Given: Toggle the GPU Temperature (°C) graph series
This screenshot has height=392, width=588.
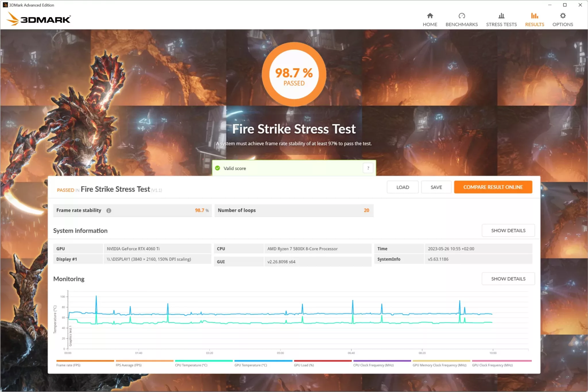Looking at the screenshot, I should tap(251, 365).
